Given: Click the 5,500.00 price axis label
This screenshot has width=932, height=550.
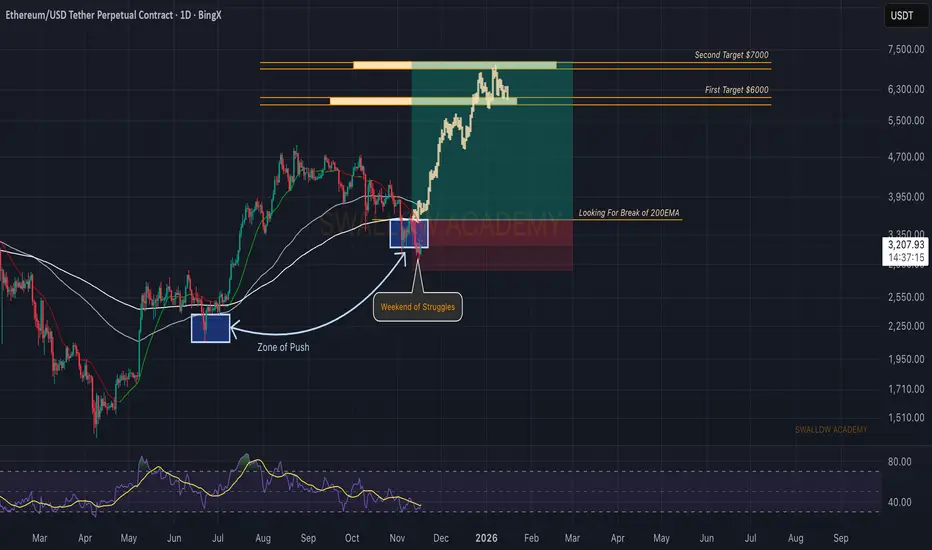Looking at the screenshot, I should click(x=906, y=120).
